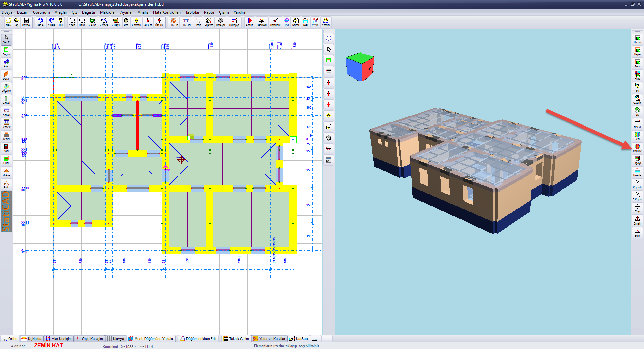Image resolution: width=644 pixels, height=349 pixels.
Task: Open the Analiz menu
Action: click(143, 12)
